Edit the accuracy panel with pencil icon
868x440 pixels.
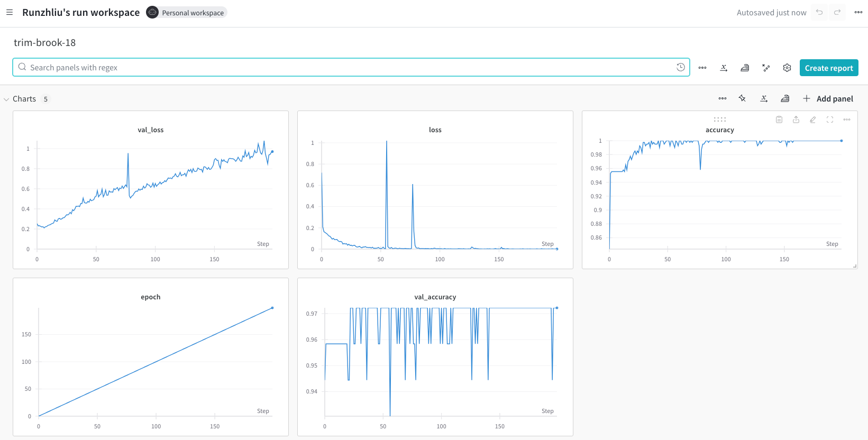(813, 120)
